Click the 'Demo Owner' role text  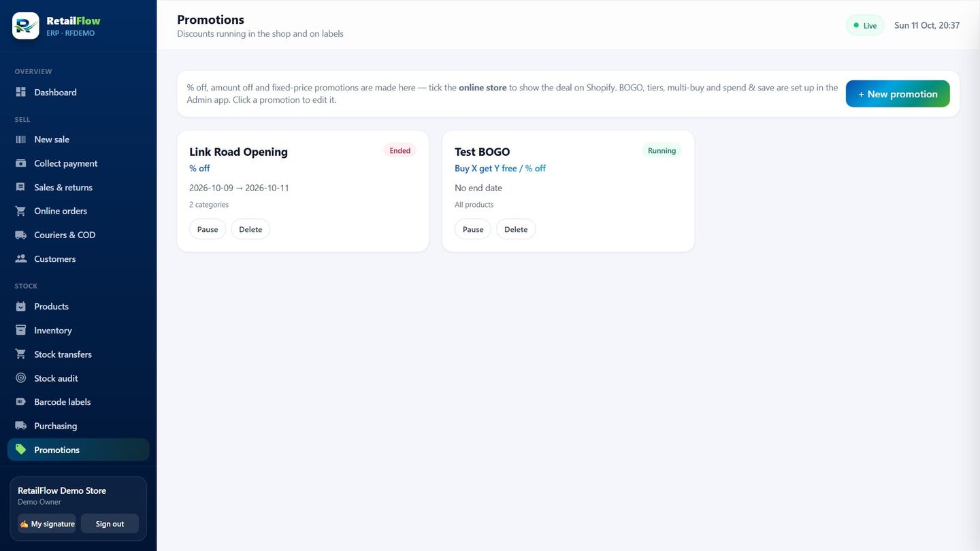pyautogui.click(x=39, y=502)
